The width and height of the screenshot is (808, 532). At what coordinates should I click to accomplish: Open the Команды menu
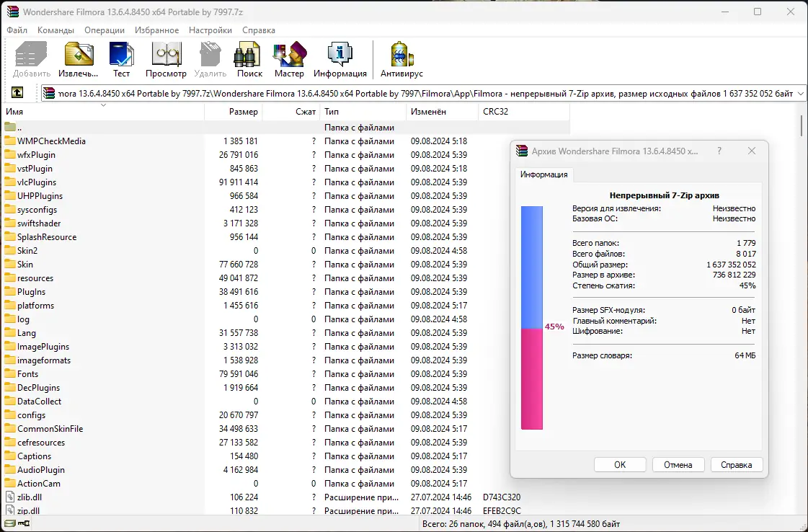[x=56, y=30]
